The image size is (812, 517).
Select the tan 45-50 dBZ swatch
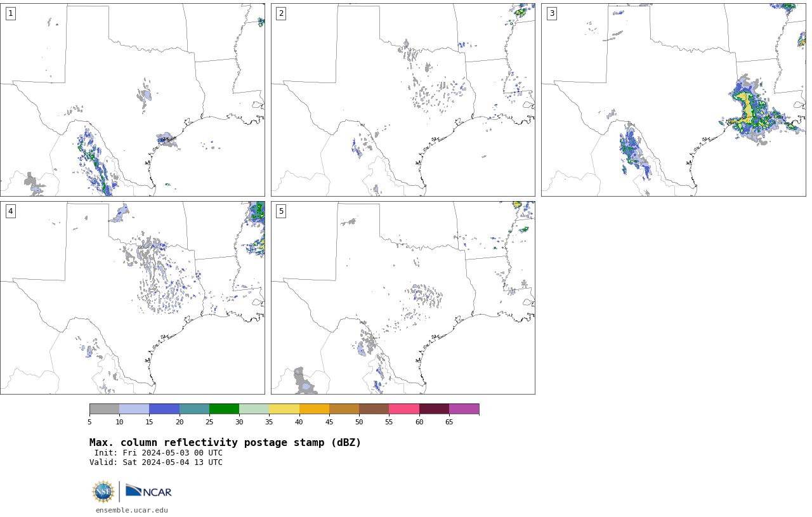[x=344, y=409]
